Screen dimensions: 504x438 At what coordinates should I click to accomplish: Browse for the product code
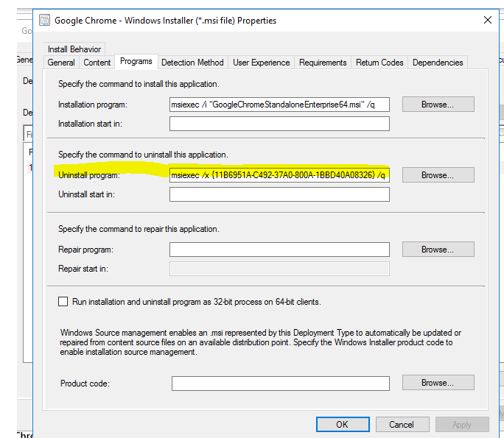click(x=438, y=383)
